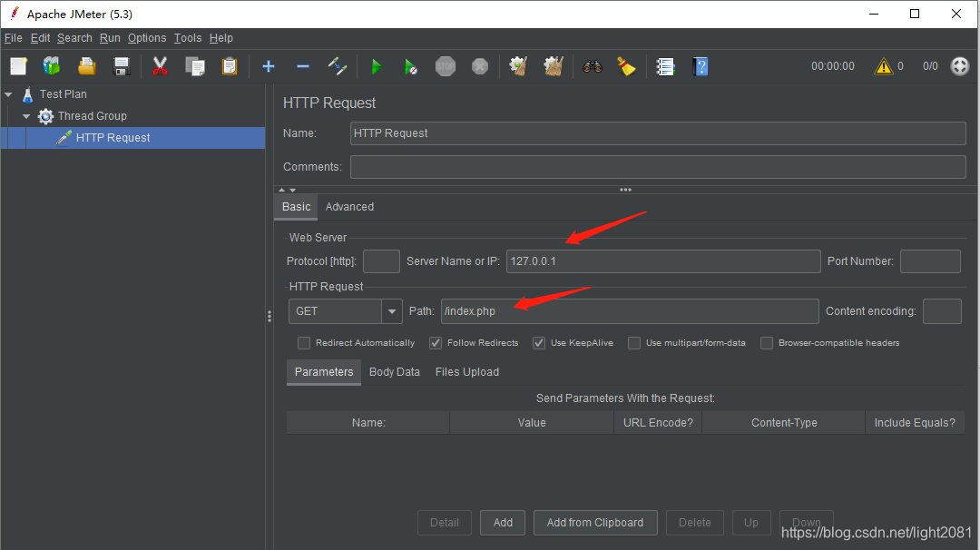This screenshot has width=980, height=550.
Task: Enable Browser-compatible headers checkbox
Action: (767, 343)
